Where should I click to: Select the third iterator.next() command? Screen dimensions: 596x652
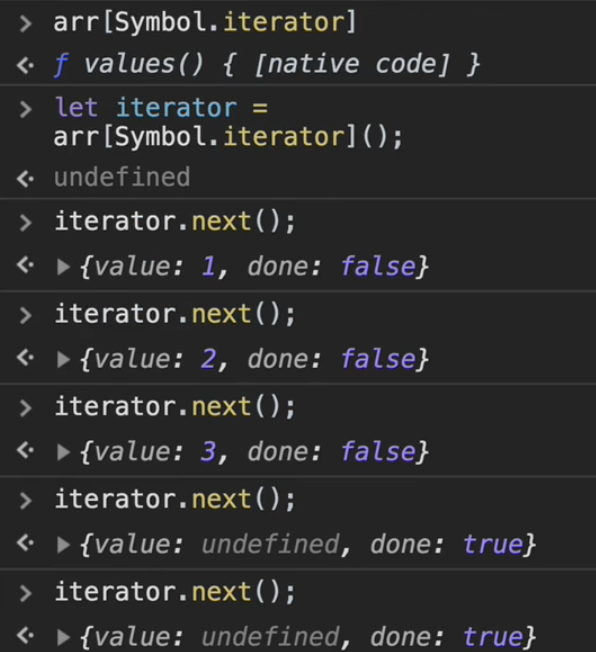[x=175, y=407]
